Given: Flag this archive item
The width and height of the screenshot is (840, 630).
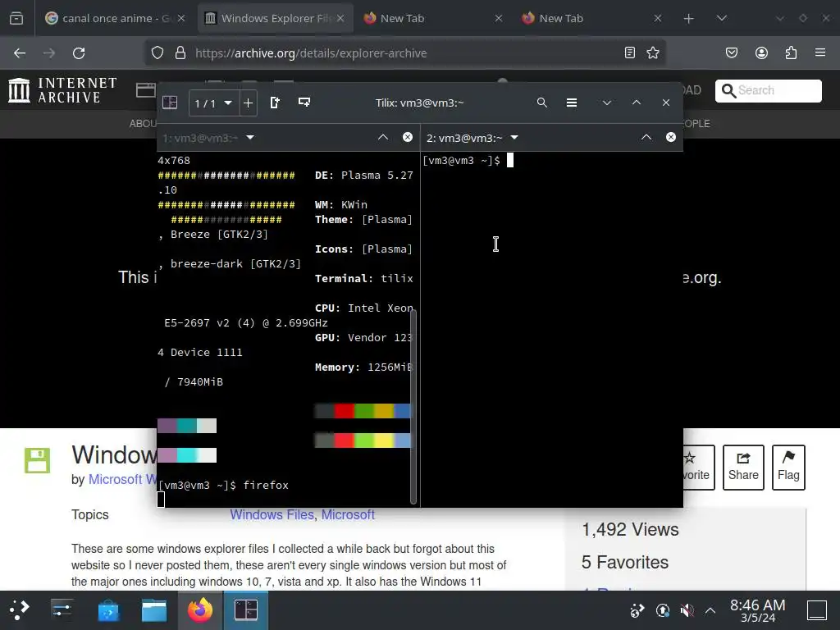Looking at the screenshot, I should click(788, 467).
